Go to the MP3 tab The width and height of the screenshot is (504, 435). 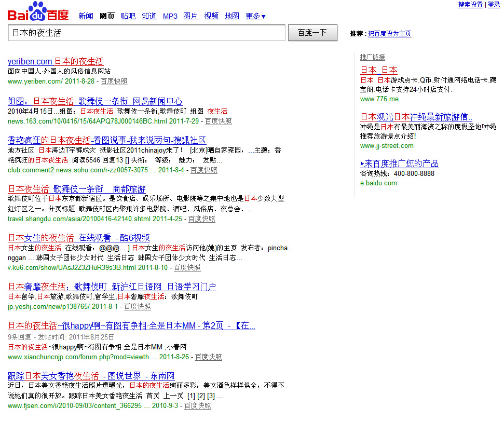coord(170,16)
